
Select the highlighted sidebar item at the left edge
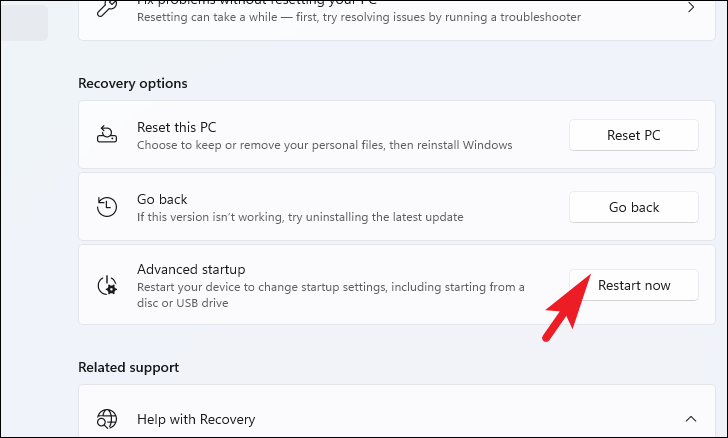click(24, 23)
